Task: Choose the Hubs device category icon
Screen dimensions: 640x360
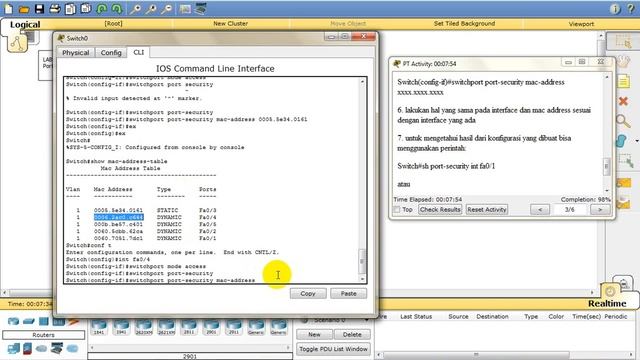Action: pos(44,321)
